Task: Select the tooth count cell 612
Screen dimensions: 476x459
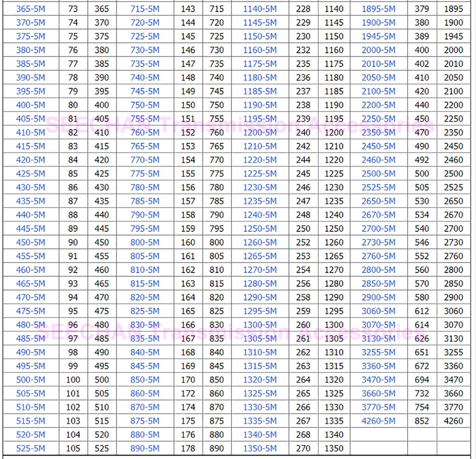Action: click(x=422, y=311)
